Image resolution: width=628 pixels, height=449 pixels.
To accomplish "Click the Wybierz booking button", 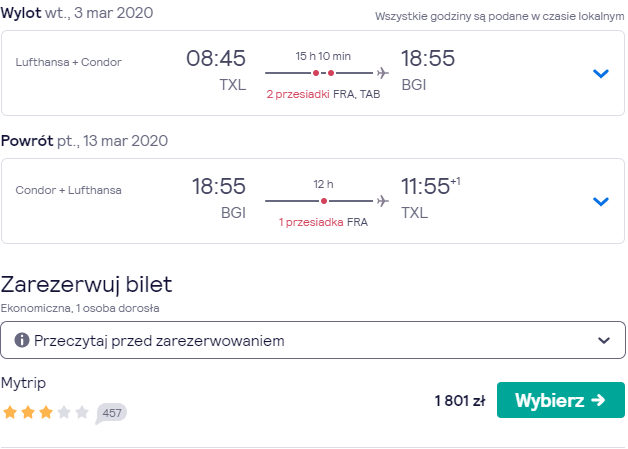I will tap(561, 400).
